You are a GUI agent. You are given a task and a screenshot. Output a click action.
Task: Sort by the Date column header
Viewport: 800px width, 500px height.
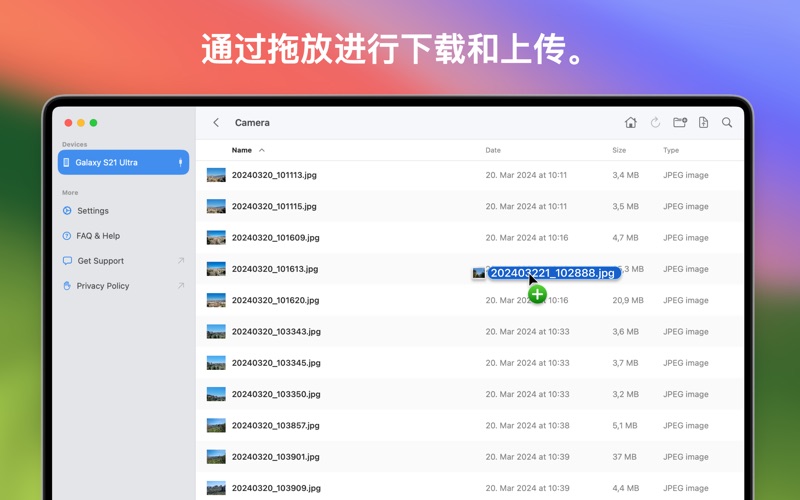(x=493, y=150)
